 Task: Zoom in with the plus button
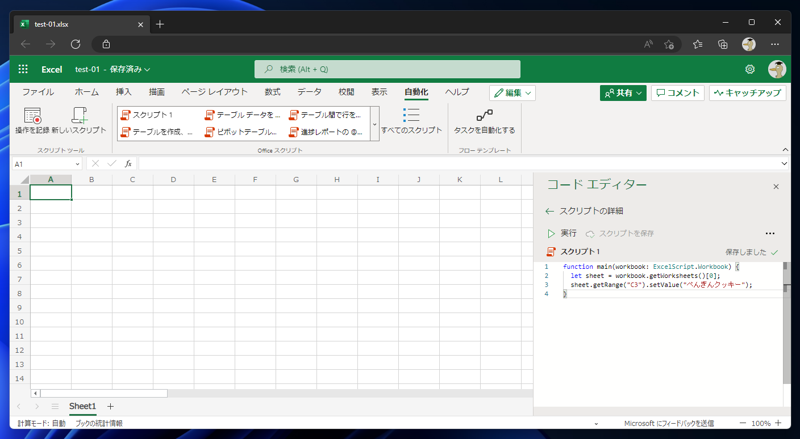point(779,423)
